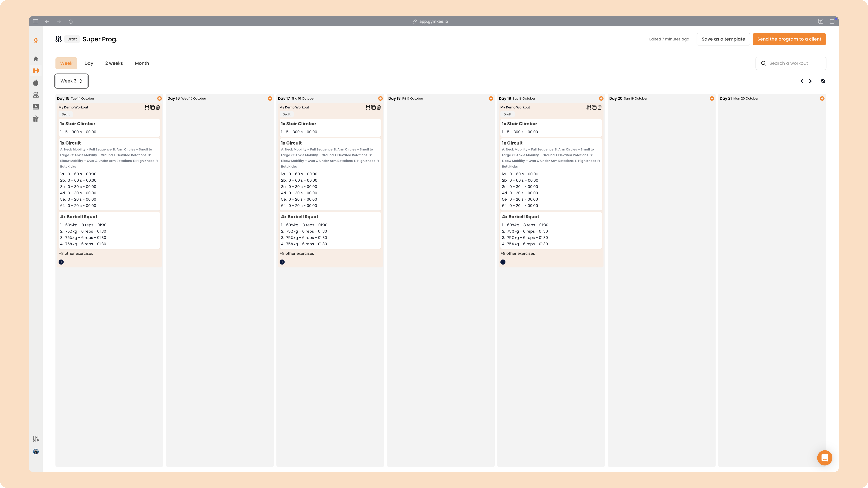The width and height of the screenshot is (868, 488).
Task: Open the Week 3 dropdown
Action: click(x=71, y=81)
